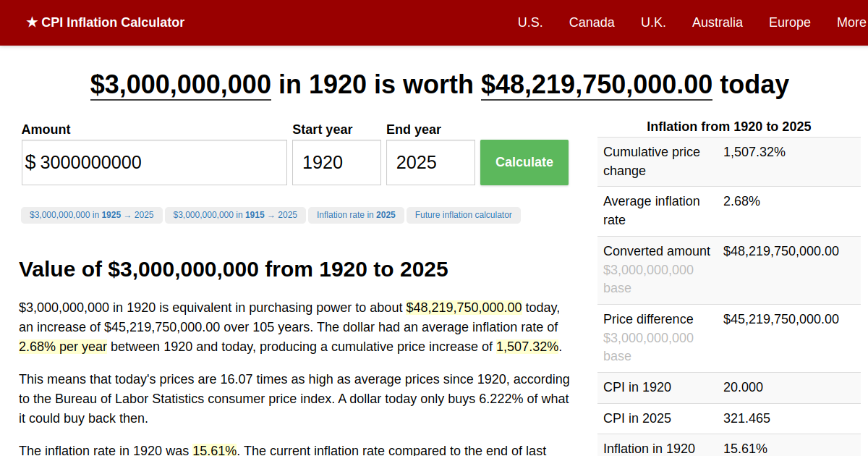Click the table value 2.68%
The height and width of the screenshot is (456, 868).
pos(741,201)
